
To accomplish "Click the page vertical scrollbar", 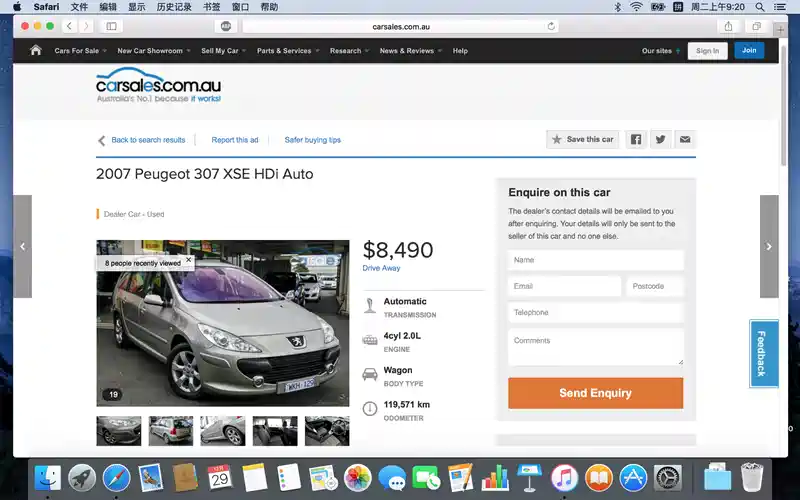I will tap(783, 106).
